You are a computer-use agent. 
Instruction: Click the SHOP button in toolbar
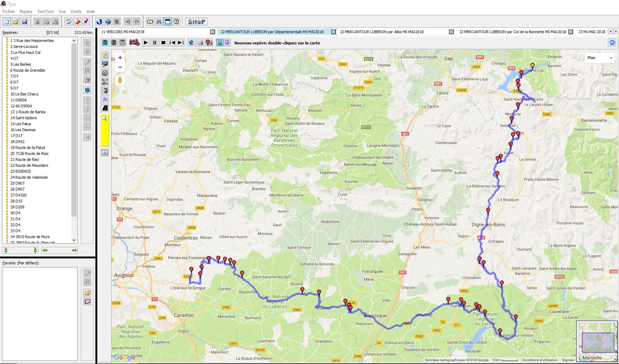tap(196, 22)
